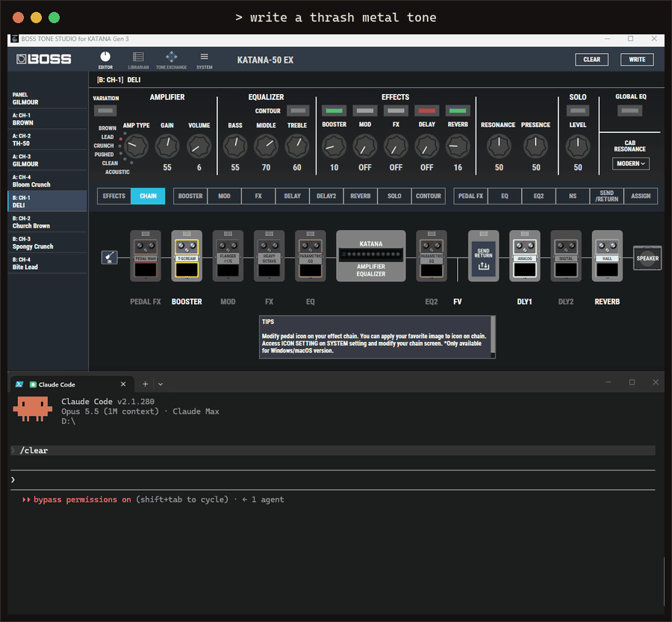Screen dimensions: 672x622
Task: Close the Claude Code terminal tab
Action: (123, 384)
